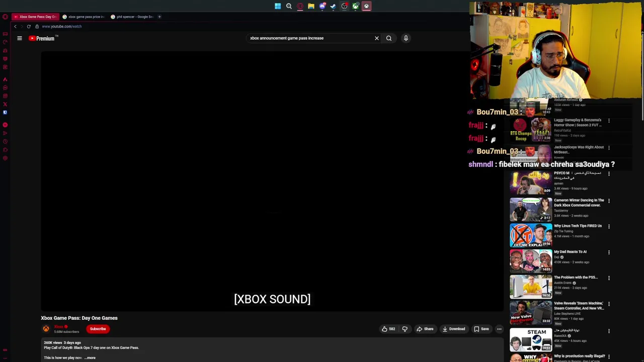This screenshot has height=362, width=644.
Task: Clear the YouTube search text
Action: pos(376,38)
